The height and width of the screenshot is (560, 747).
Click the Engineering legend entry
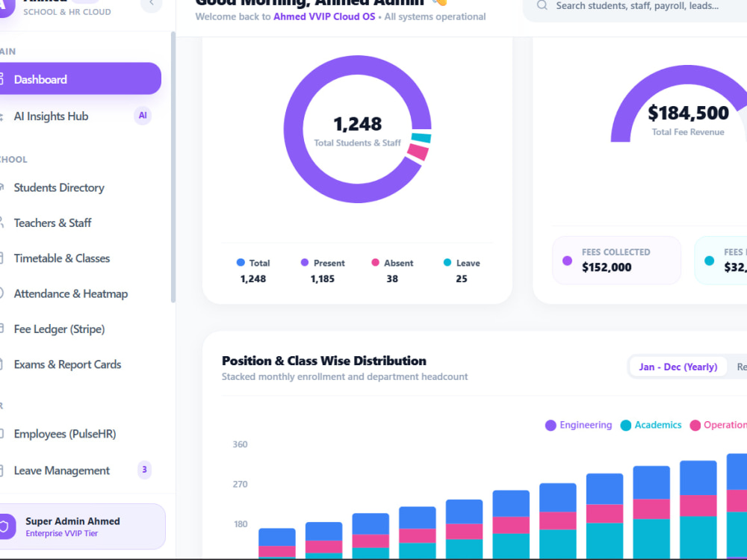click(x=578, y=426)
